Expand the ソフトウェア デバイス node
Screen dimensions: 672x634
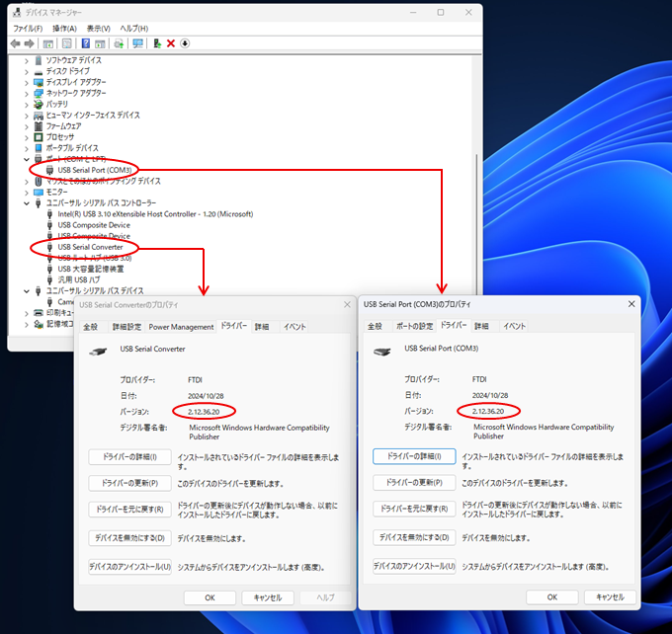click(x=27, y=61)
